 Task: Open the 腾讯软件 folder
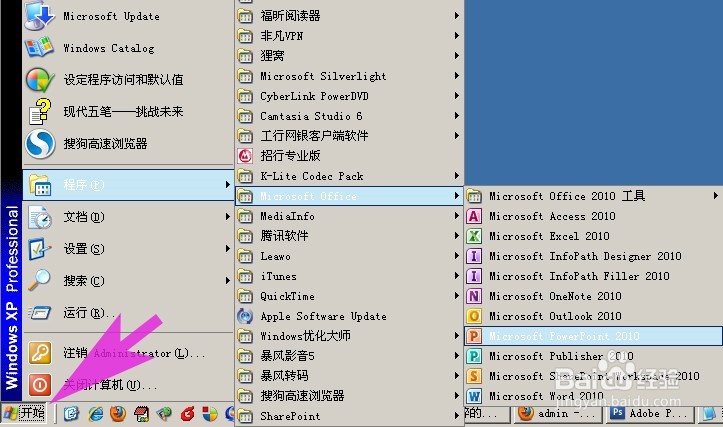(x=350, y=236)
